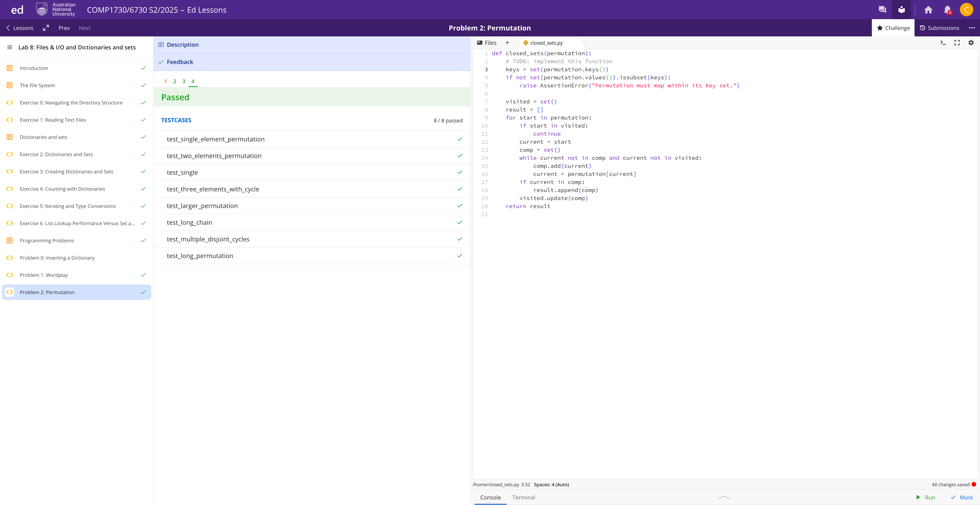The width and height of the screenshot is (980, 505).
Task: Expand test_two_elements_permutation testcase
Action: pyautogui.click(x=312, y=156)
